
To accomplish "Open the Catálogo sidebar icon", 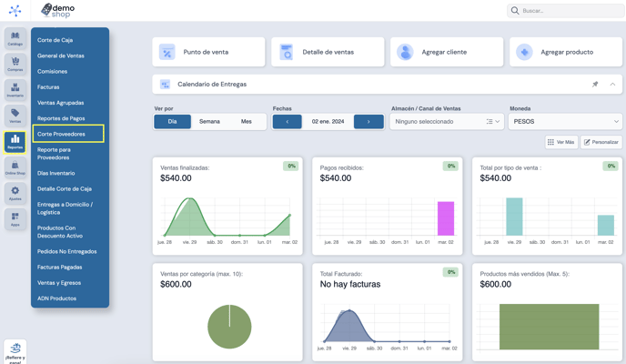I will (15, 38).
